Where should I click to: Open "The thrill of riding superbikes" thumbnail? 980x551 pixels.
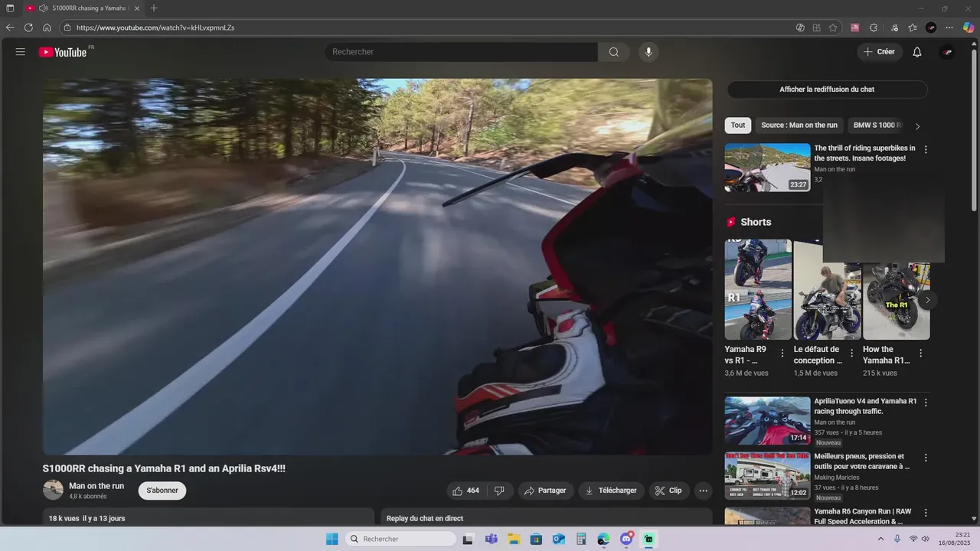tap(767, 168)
